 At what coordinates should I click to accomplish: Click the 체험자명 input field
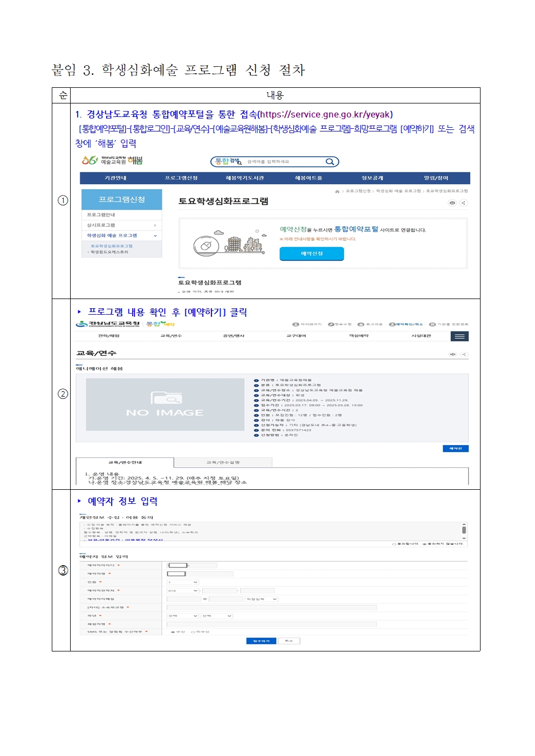(272, 625)
